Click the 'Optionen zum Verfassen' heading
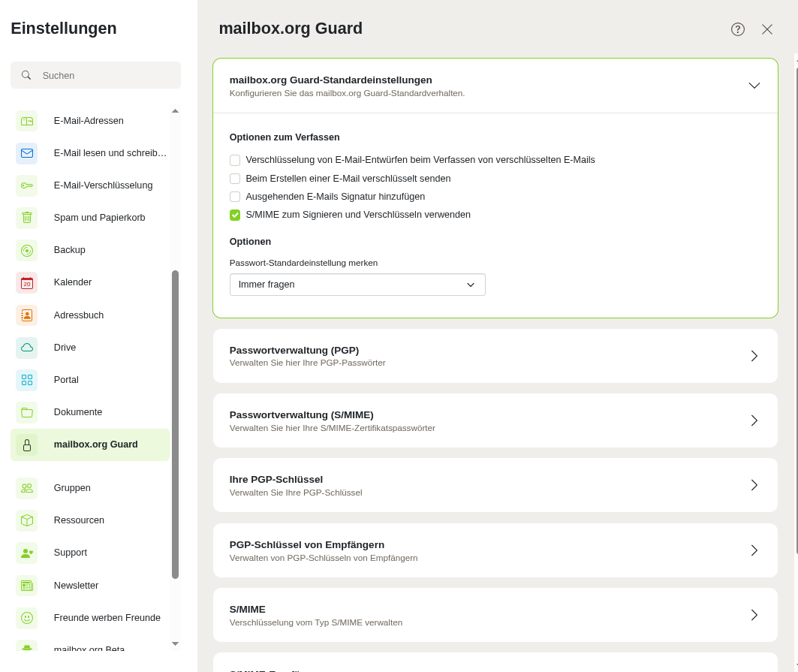798x672 pixels. (x=285, y=137)
